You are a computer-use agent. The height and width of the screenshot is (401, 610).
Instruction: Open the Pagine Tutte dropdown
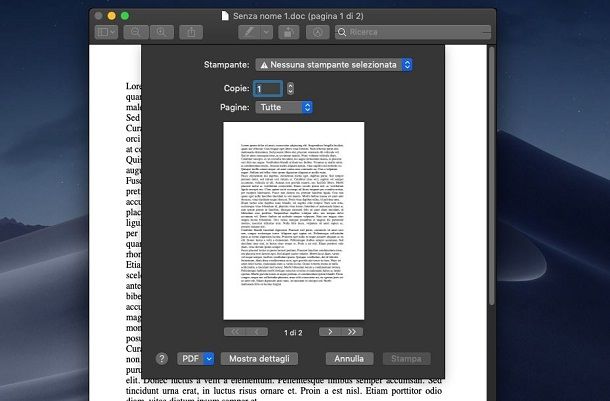284,107
